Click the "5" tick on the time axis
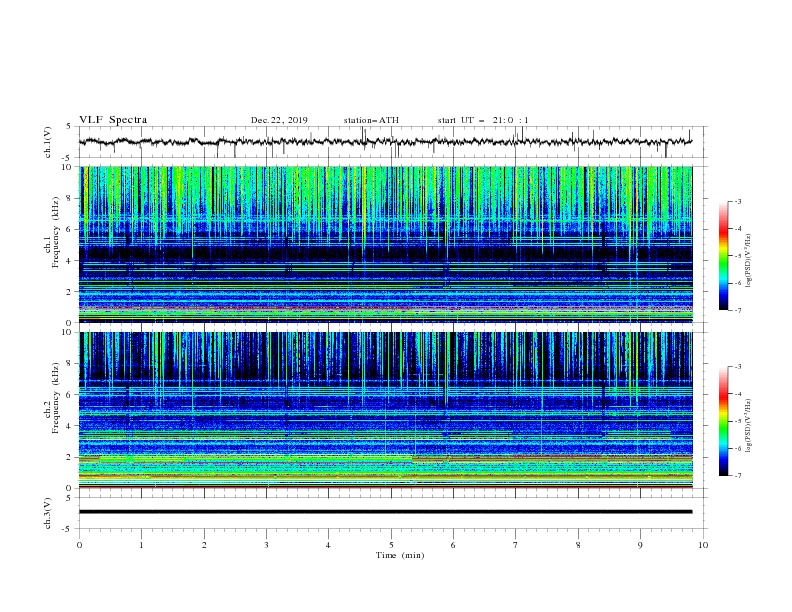Screen dimensions: 792x612 pos(391,545)
